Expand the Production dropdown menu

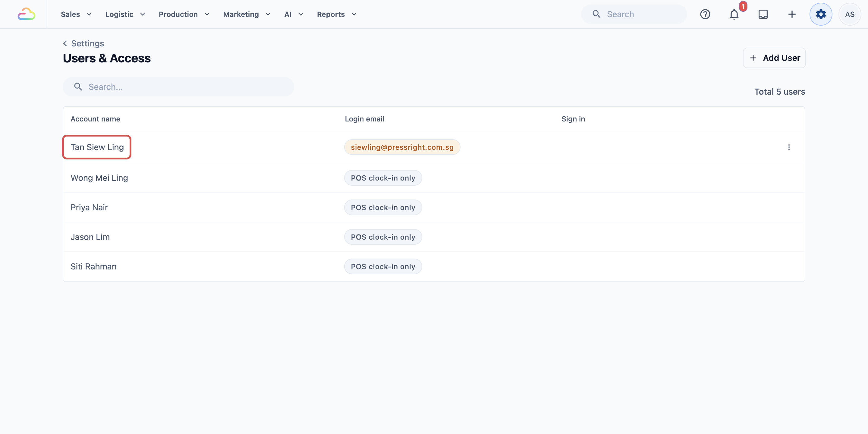tap(184, 14)
